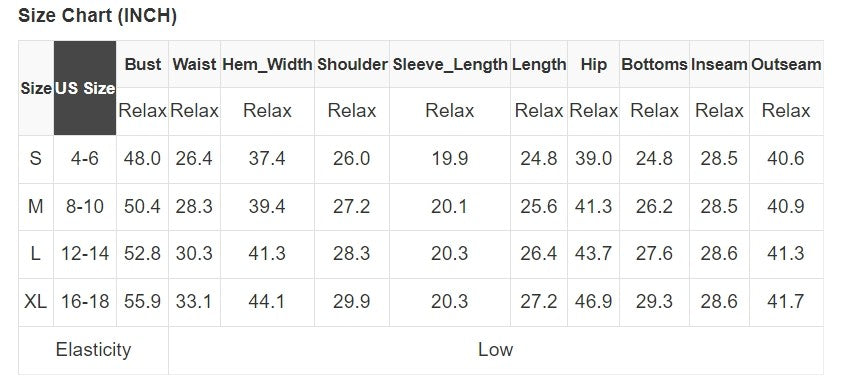Click the Waist column header
Image resolution: width=841 pixels, height=390 pixels.
click(194, 64)
